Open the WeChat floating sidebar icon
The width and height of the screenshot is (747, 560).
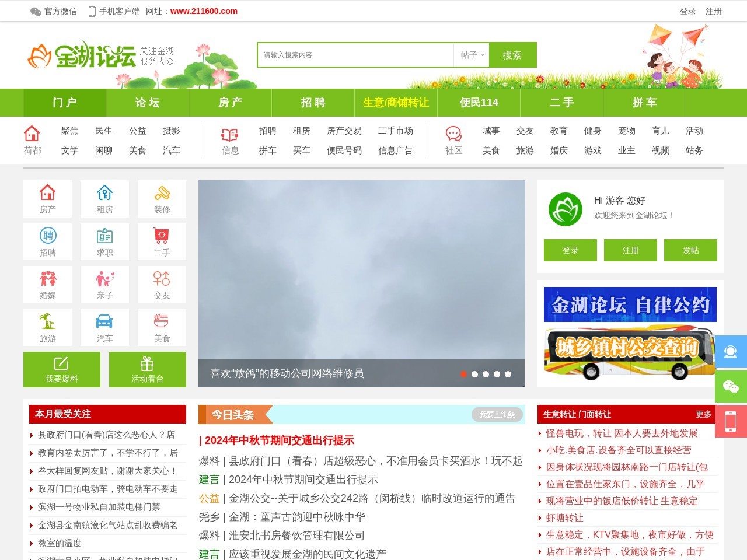pyautogui.click(x=731, y=387)
